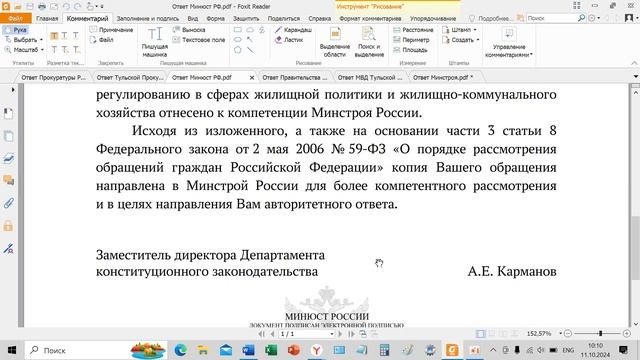Screen dimensions: 640x360
Task: Switch to the Защитить ribbon tab
Action: 246,18
